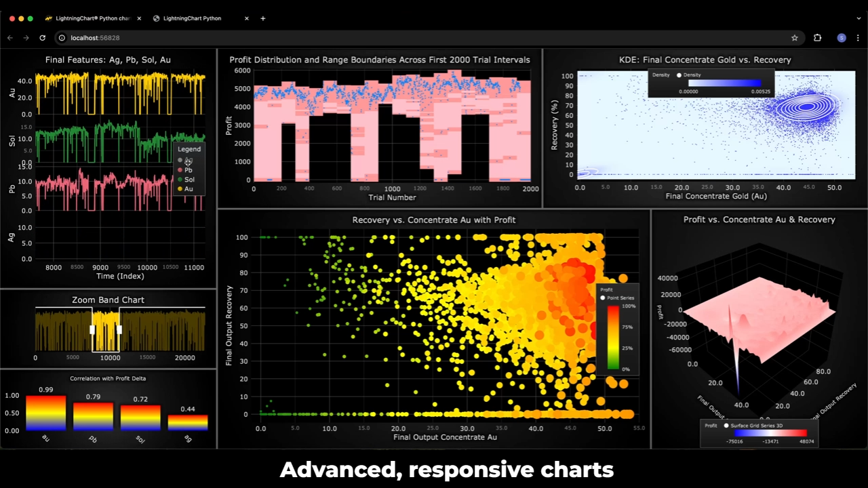
Task: Grab the left zoom band handle
Action: click(x=92, y=329)
